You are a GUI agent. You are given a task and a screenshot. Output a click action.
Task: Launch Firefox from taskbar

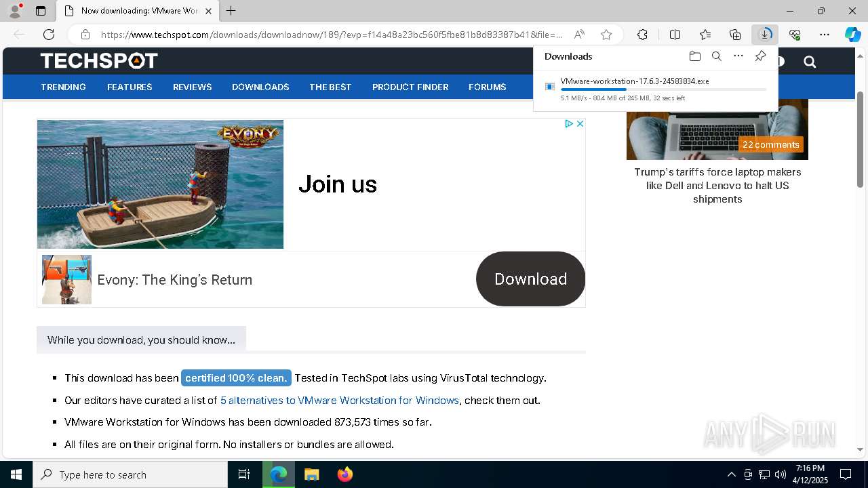(345, 474)
